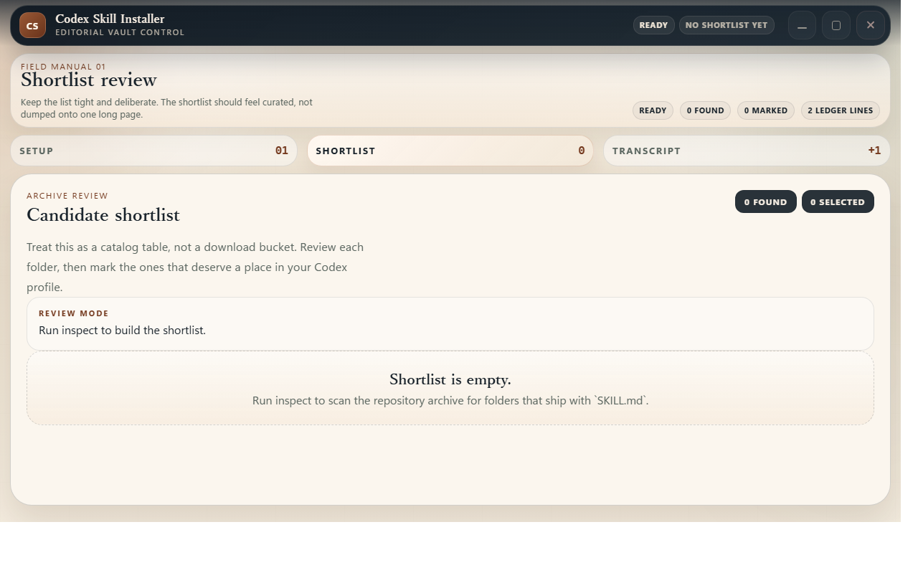Switch to the Shortlist tab

coord(450,151)
